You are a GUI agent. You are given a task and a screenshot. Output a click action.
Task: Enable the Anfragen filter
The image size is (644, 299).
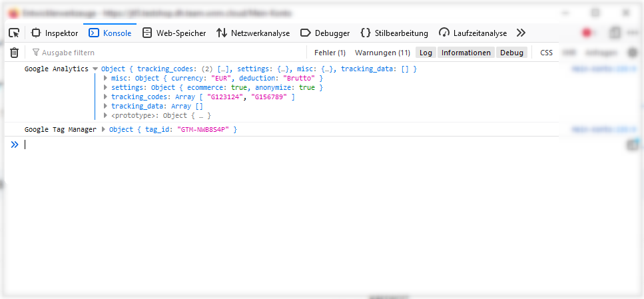(601, 53)
